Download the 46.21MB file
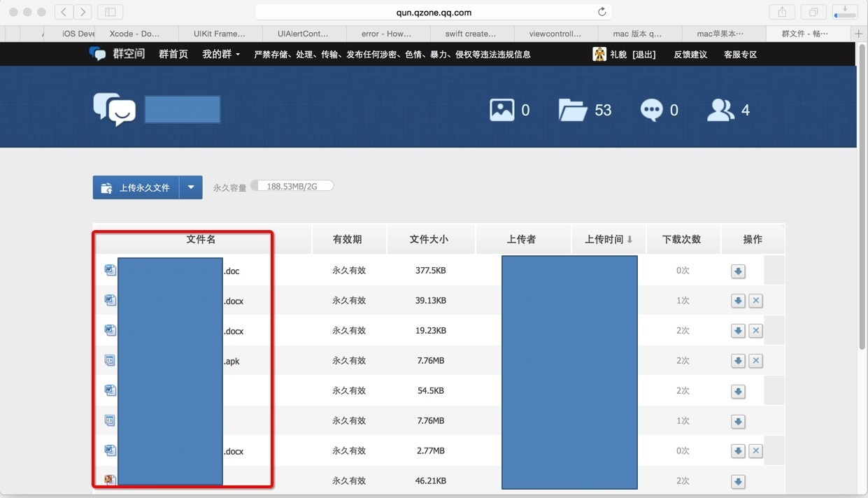Viewport: 868px width, 498px height. [x=738, y=481]
